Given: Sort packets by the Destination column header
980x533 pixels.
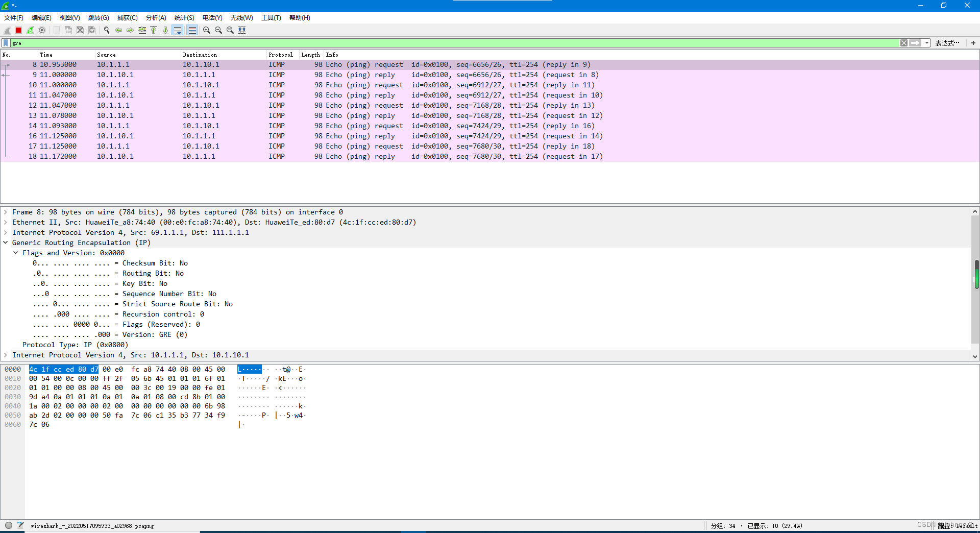Looking at the screenshot, I should click(224, 55).
